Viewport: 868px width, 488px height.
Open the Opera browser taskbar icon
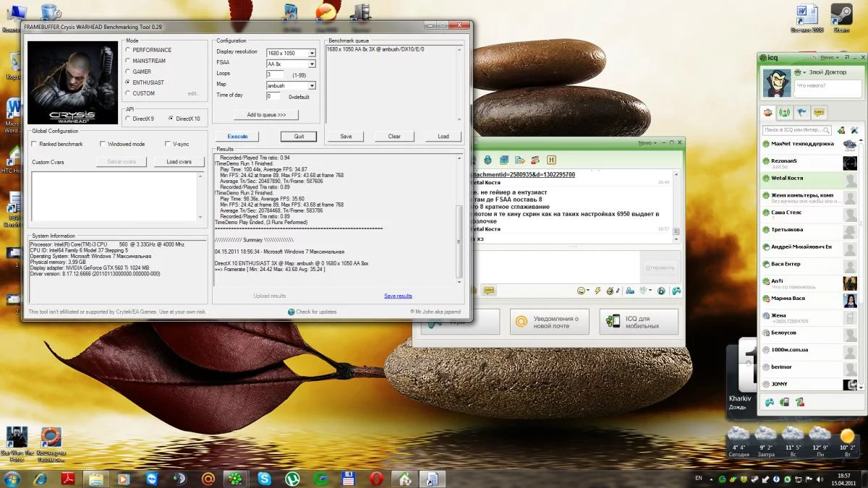pyautogui.click(x=376, y=478)
